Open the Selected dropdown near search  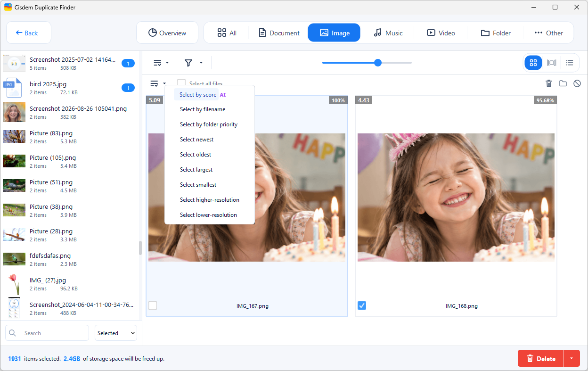[x=116, y=333]
